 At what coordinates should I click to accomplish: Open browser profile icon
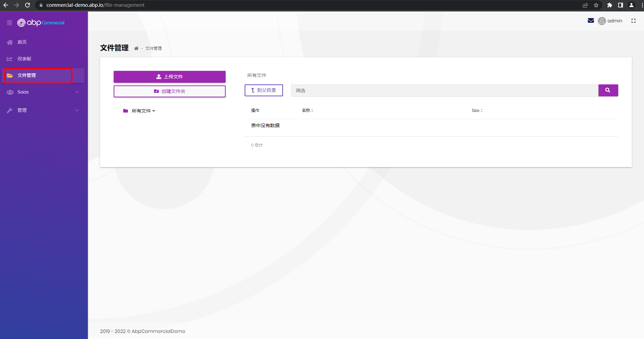tap(631, 5)
